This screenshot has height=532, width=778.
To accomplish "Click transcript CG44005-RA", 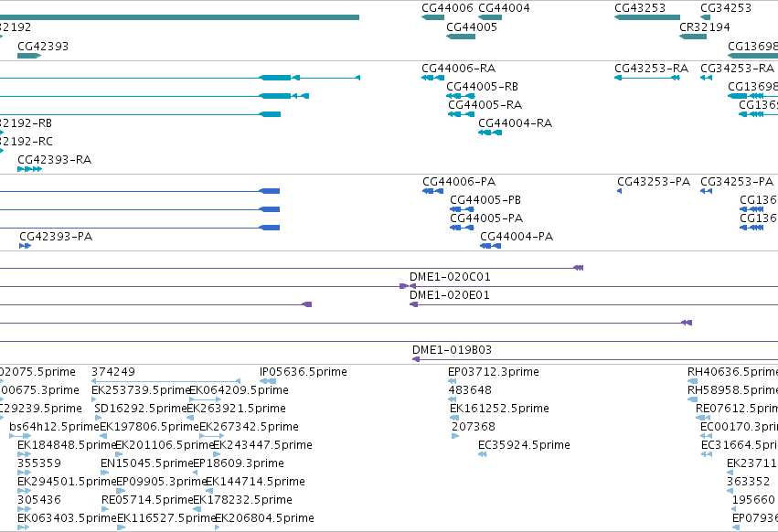I will point(485,105).
